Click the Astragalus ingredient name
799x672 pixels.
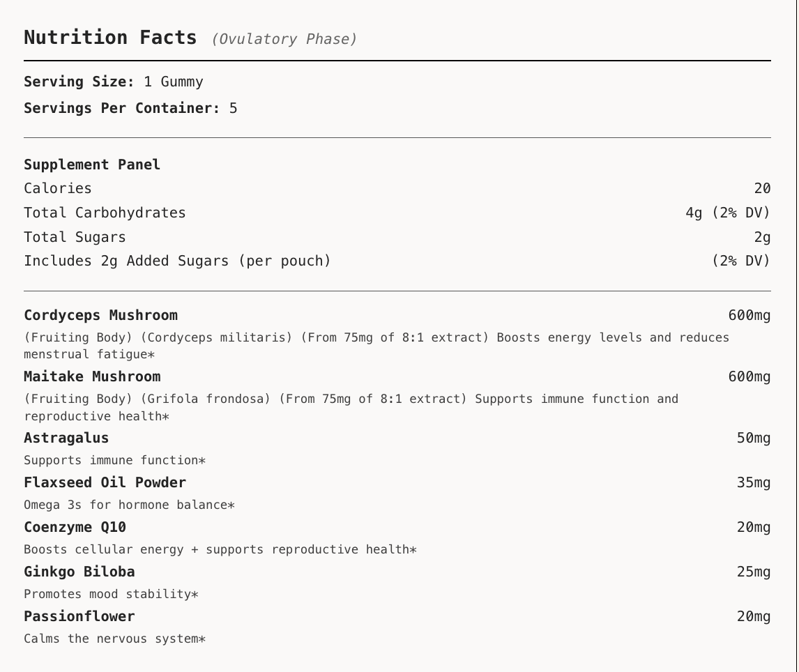coord(66,438)
